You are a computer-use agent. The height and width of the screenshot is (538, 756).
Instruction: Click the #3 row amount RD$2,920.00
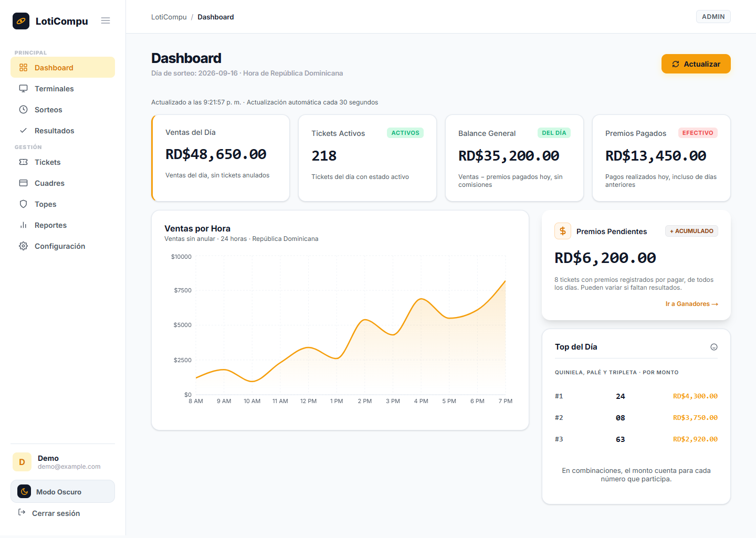click(695, 439)
